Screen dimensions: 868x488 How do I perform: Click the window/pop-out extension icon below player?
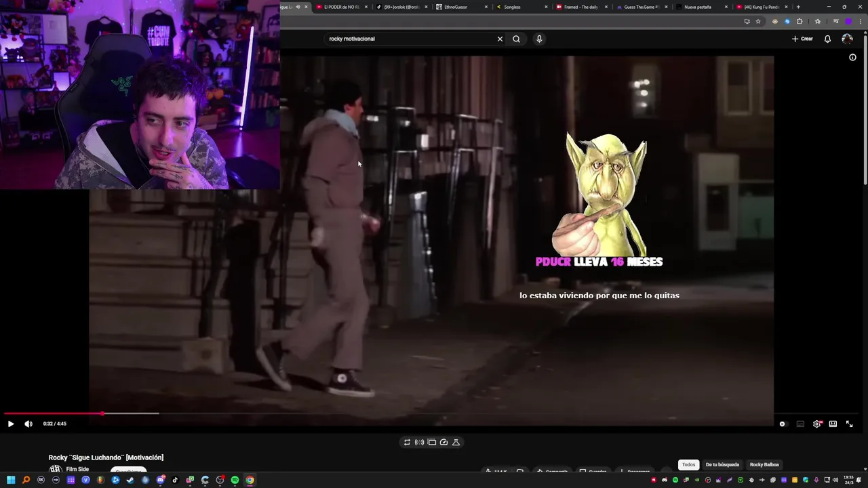431,442
